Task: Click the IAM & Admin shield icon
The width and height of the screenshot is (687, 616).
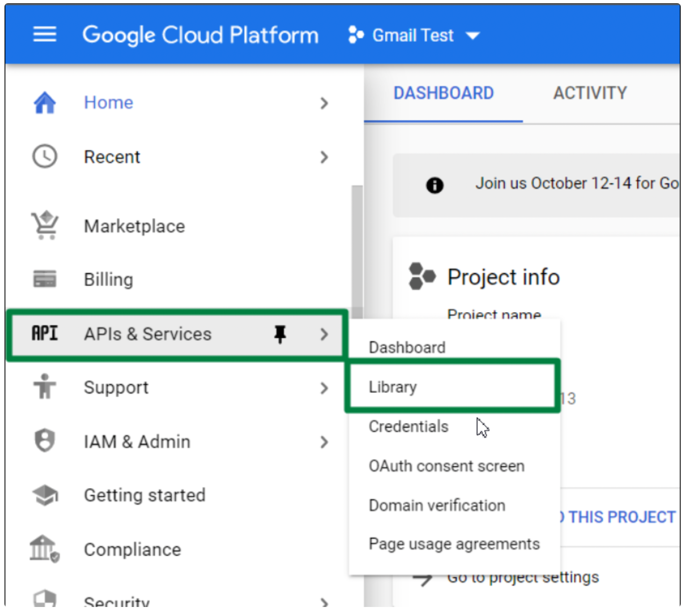Action: coord(45,441)
